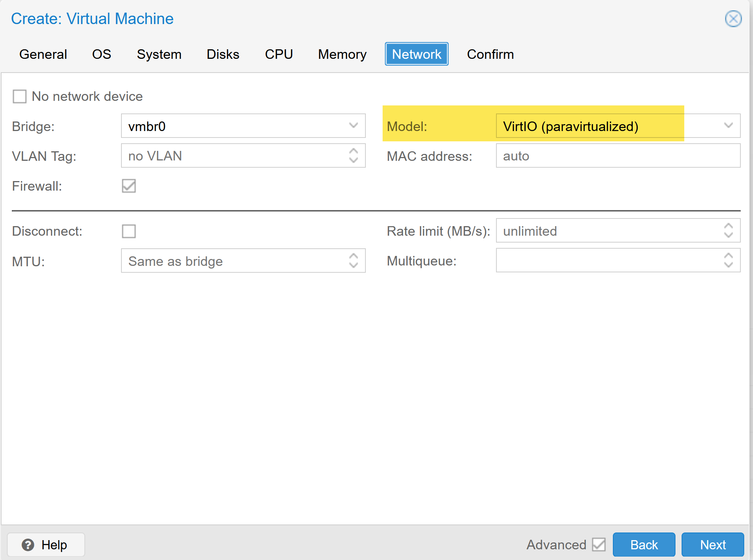
Task: Switch to the Confirm tab
Action: tap(490, 54)
